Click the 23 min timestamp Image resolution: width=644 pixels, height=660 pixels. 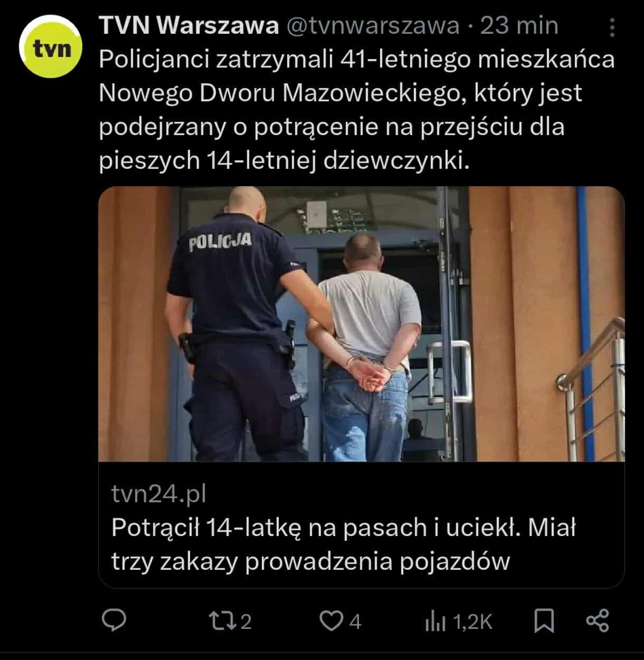519,26
